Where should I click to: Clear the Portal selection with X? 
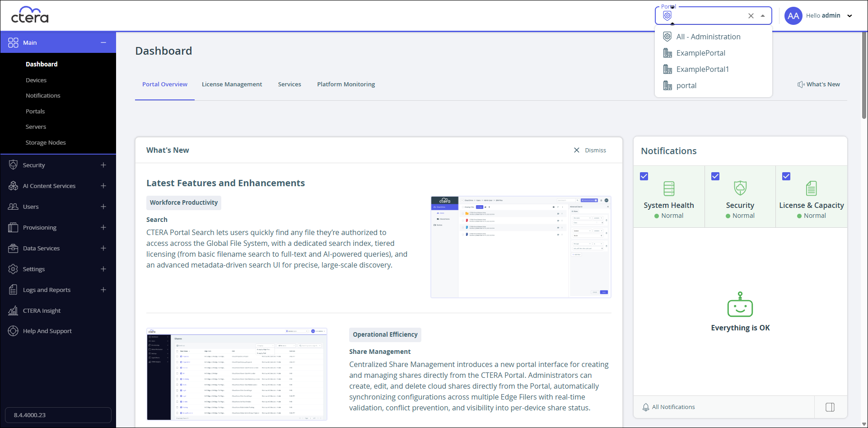(751, 16)
